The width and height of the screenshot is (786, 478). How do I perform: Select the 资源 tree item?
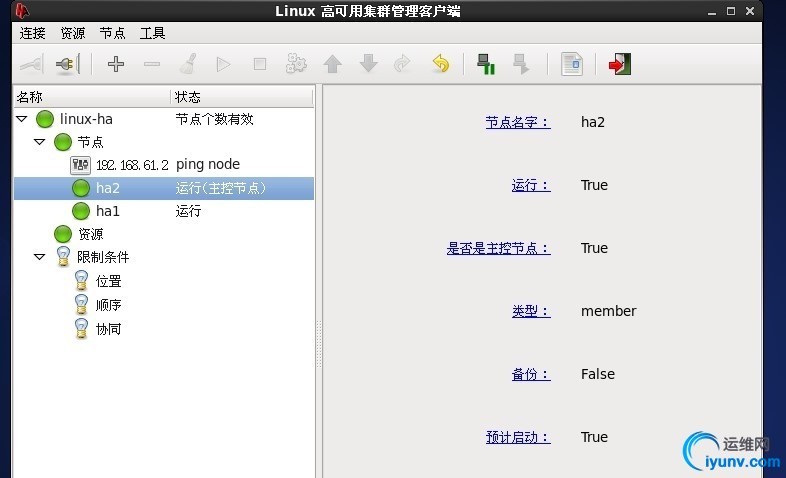point(91,234)
